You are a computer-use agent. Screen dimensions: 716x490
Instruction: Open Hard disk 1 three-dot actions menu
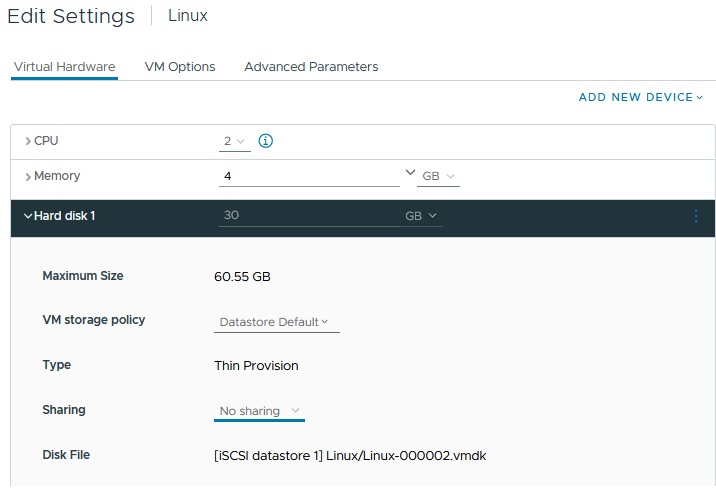click(x=696, y=216)
